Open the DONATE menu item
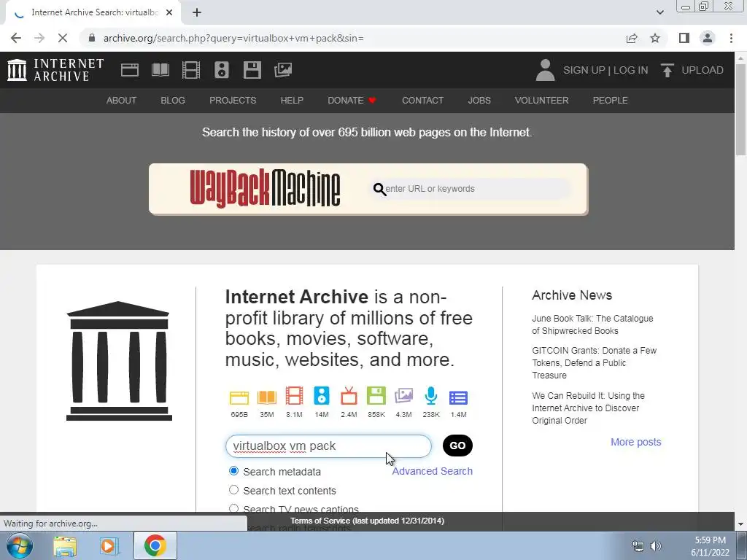 [x=352, y=101]
